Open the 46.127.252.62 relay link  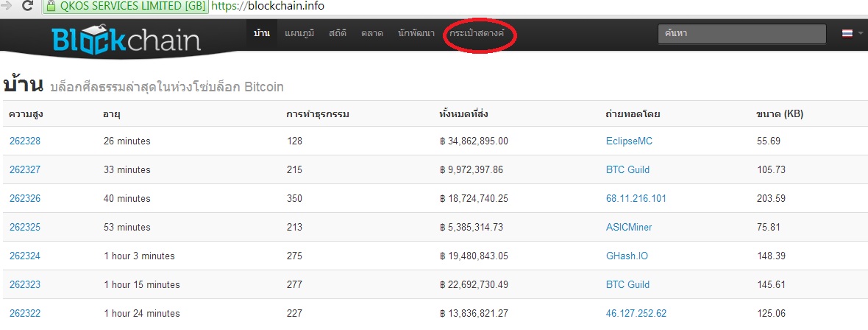(636, 314)
